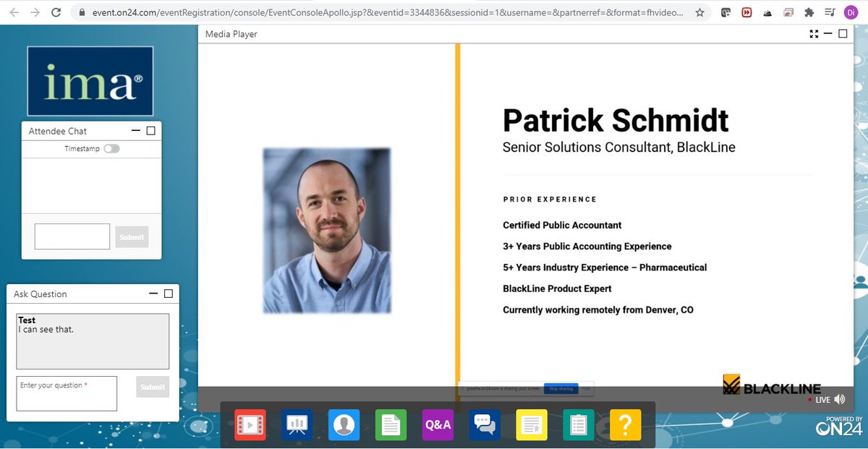Click the Hide button beside Stop sharing
This screenshot has width=868, height=449.
tap(587, 389)
